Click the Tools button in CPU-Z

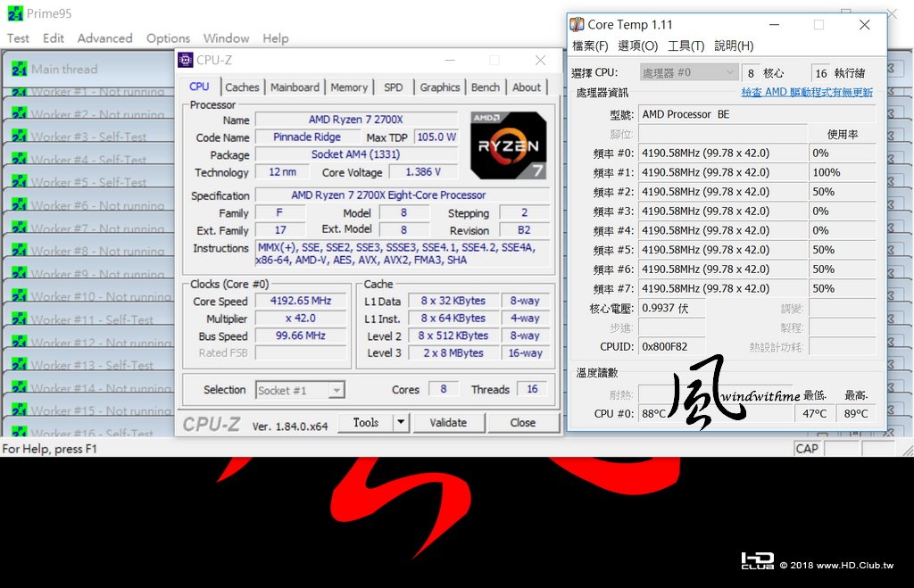point(365,423)
